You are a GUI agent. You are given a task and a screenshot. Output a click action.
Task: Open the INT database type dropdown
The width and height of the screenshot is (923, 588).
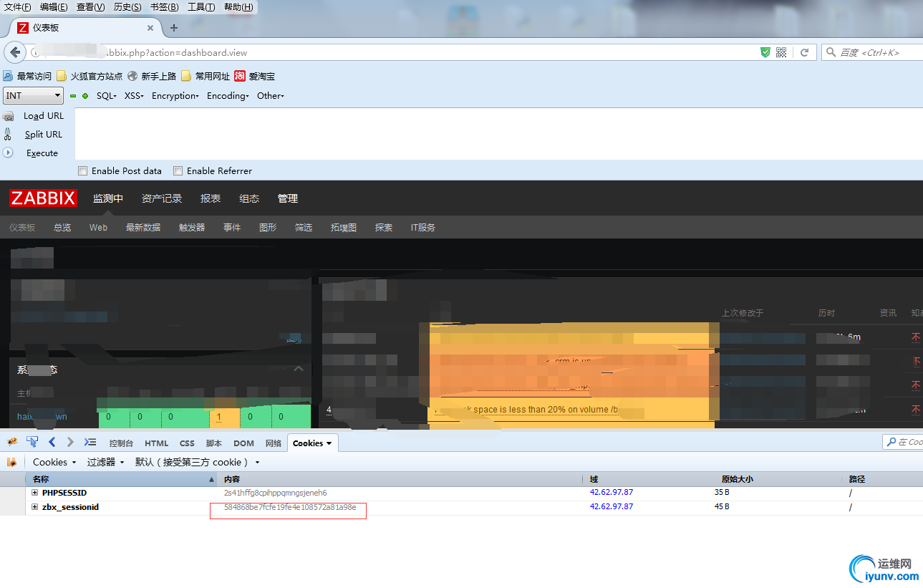(x=34, y=95)
